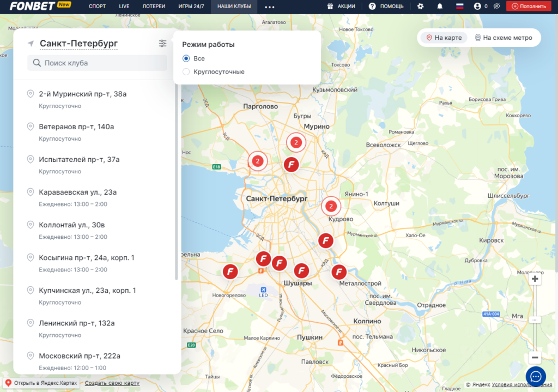
Task: Click the question mark help icon
Action: click(x=372, y=6)
